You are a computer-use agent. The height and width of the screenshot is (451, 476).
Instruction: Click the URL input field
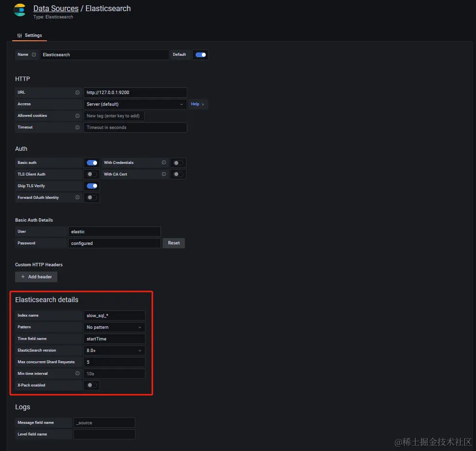[135, 93]
